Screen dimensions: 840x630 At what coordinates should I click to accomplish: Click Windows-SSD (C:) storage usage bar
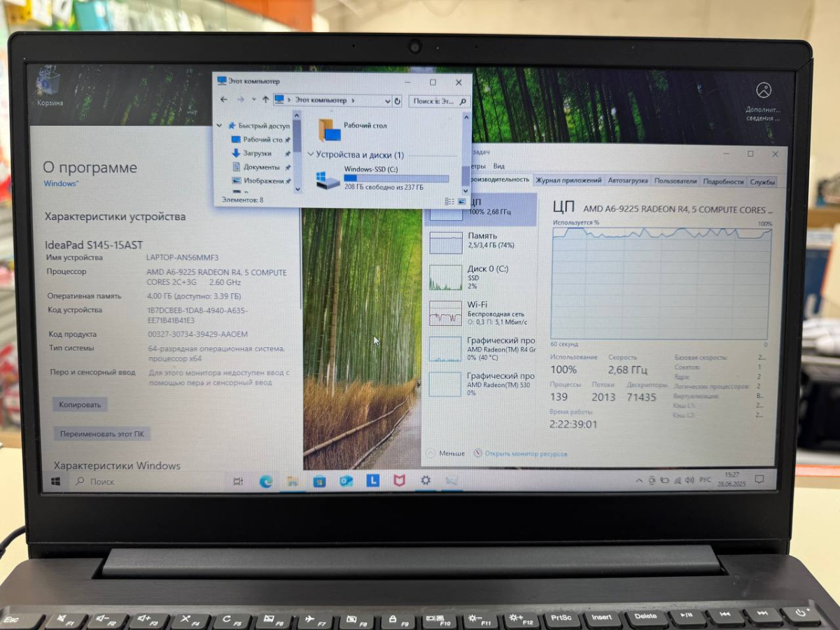click(395, 179)
